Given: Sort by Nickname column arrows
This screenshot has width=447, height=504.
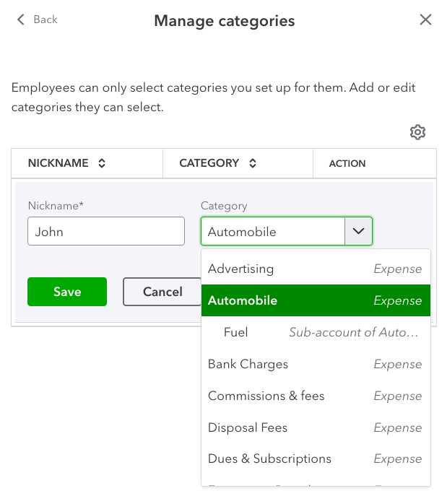Looking at the screenshot, I should coord(102,163).
